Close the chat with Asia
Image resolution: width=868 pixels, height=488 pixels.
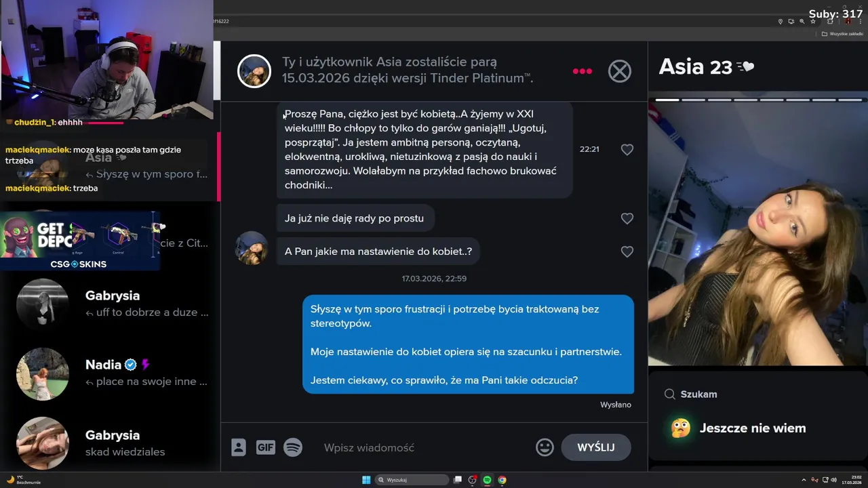click(619, 71)
